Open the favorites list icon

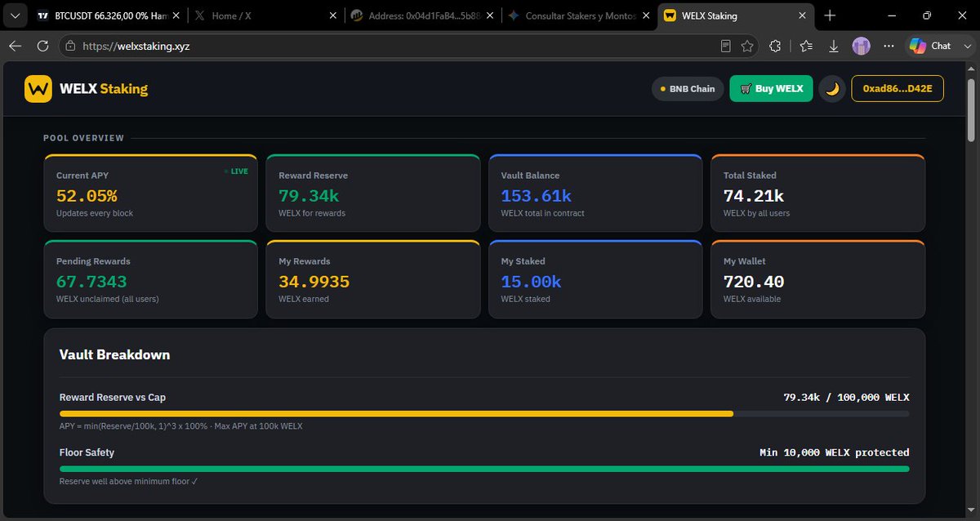(x=806, y=47)
